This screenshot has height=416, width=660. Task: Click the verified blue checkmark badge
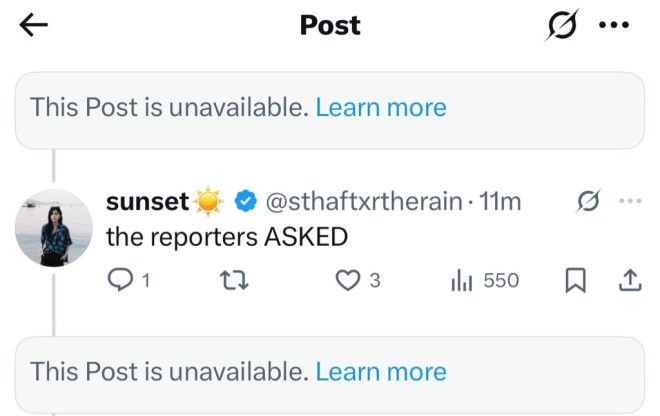click(246, 201)
